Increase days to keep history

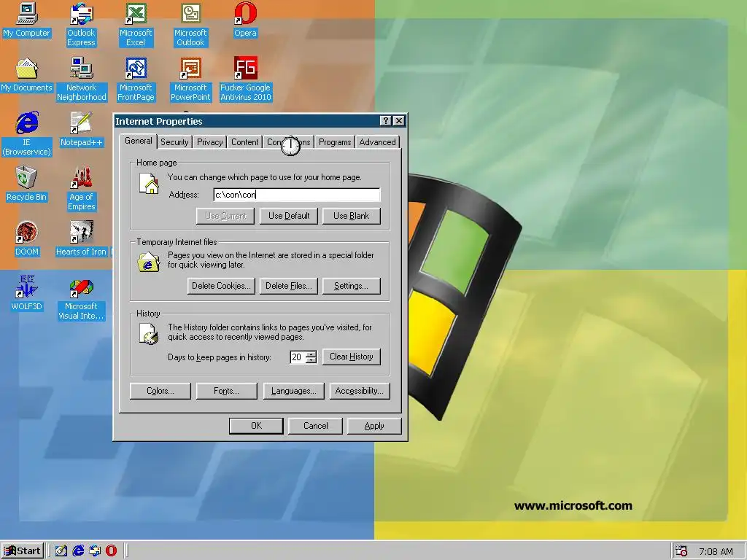point(311,354)
